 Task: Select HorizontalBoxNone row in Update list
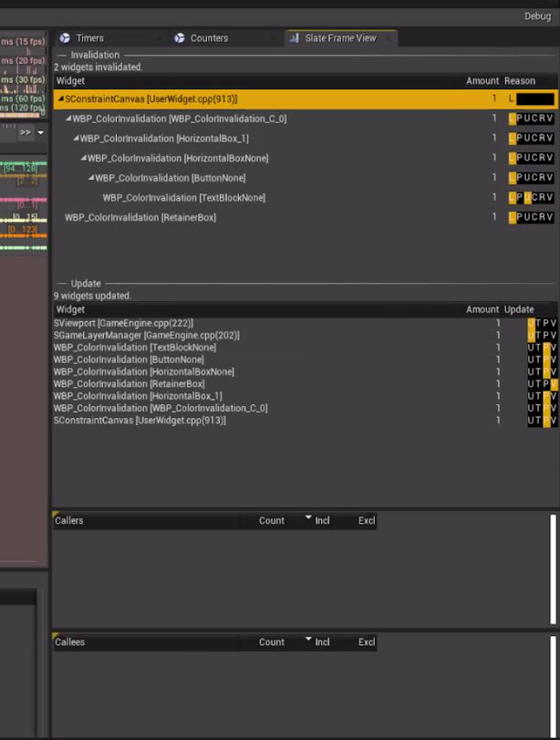(x=306, y=372)
